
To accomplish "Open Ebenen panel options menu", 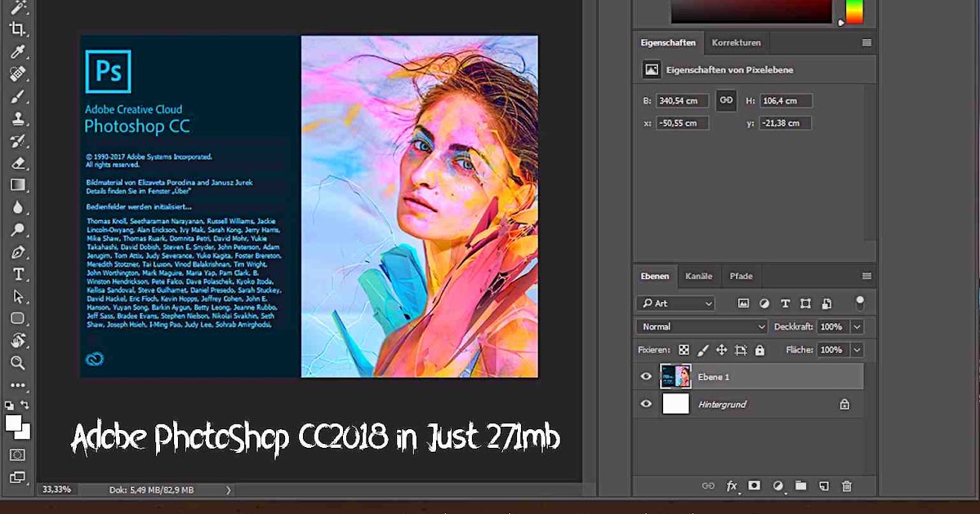I will click(x=866, y=277).
